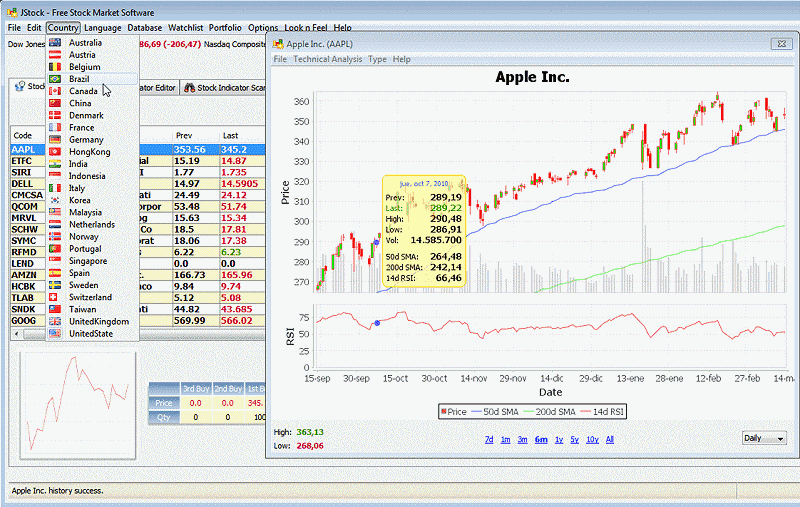Click the Italy flag icon
The width and height of the screenshot is (800, 507).
click(55, 188)
